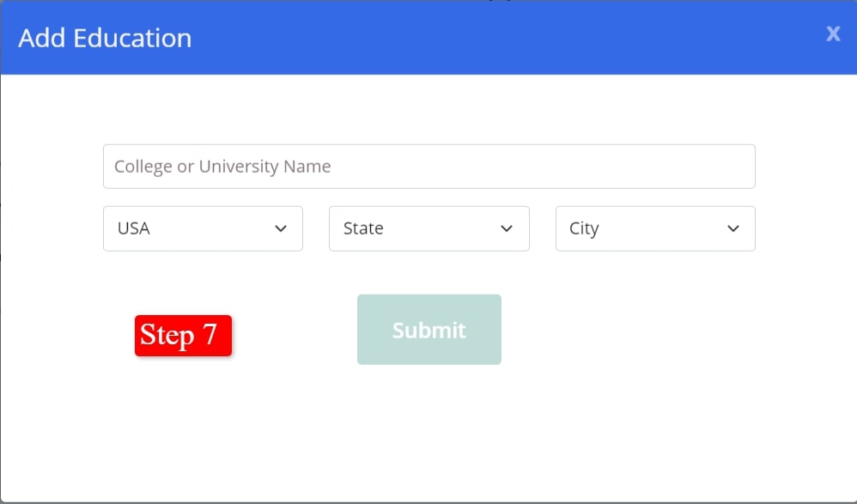This screenshot has width=857, height=504.
Task: Click the chevron arrow in the City selector
Action: tap(732, 229)
